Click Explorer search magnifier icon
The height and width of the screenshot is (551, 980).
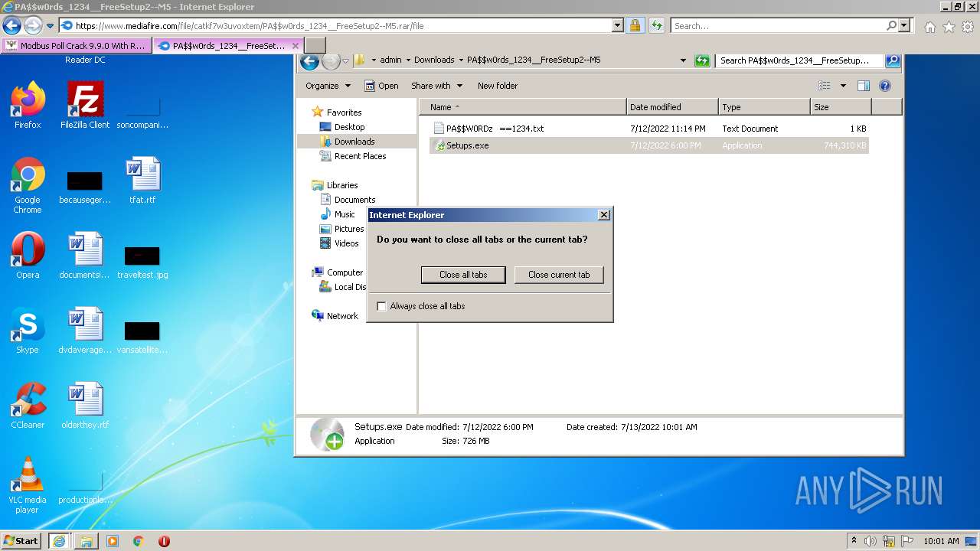coord(893,60)
